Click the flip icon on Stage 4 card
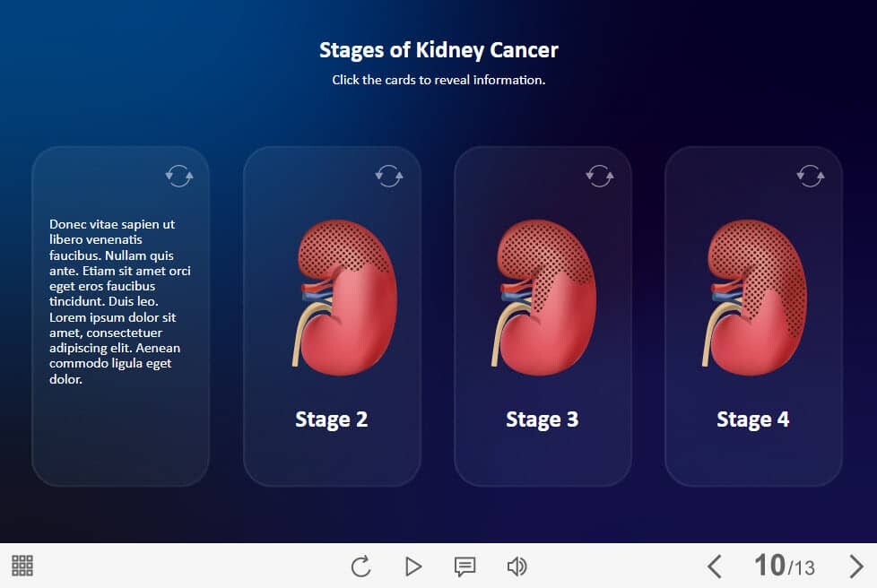Viewport: 877px width, 588px height. click(x=811, y=176)
